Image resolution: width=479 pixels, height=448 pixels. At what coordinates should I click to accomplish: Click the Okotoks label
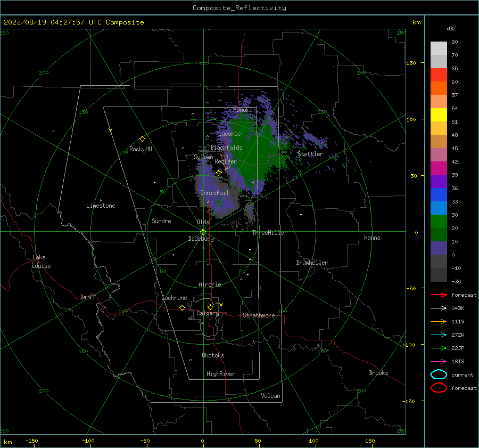(x=213, y=355)
